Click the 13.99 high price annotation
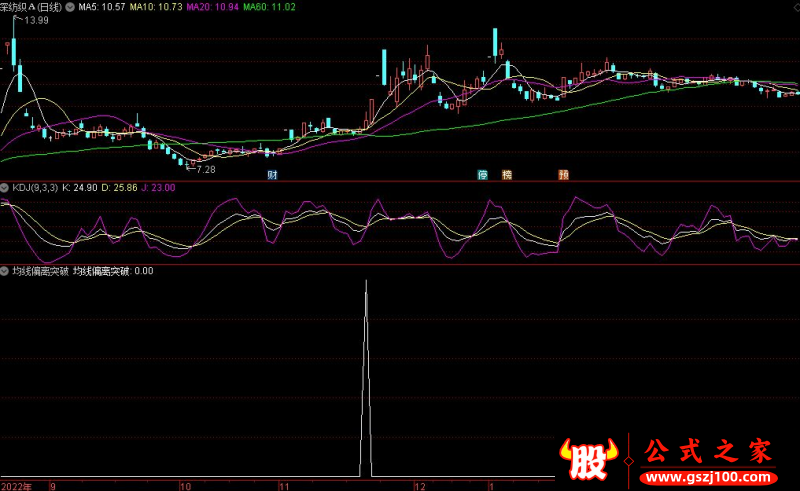This screenshot has width=800, height=491. [35, 20]
